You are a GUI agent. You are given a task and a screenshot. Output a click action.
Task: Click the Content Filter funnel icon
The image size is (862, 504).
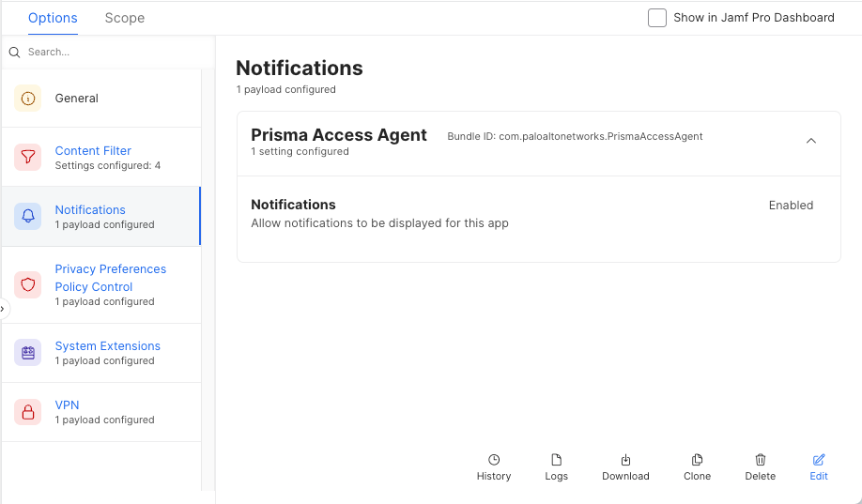27,158
